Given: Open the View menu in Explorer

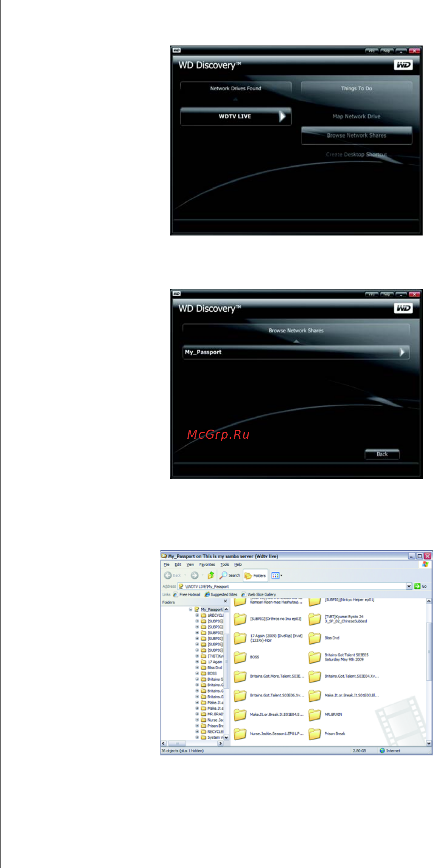Looking at the screenshot, I should coord(190,565).
